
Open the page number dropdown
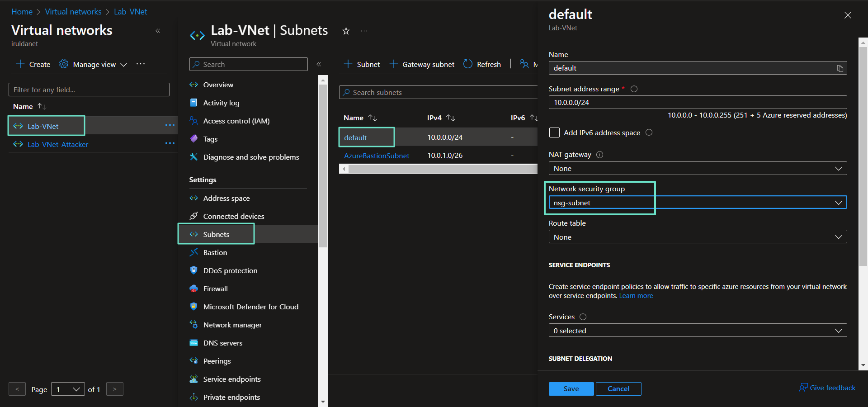[x=68, y=389]
